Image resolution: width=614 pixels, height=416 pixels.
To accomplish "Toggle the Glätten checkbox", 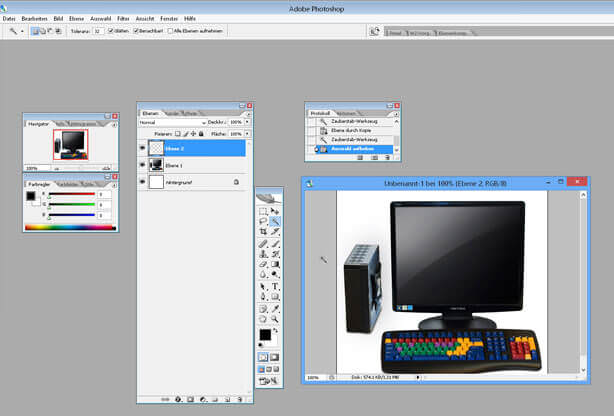I will click(110, 31).
